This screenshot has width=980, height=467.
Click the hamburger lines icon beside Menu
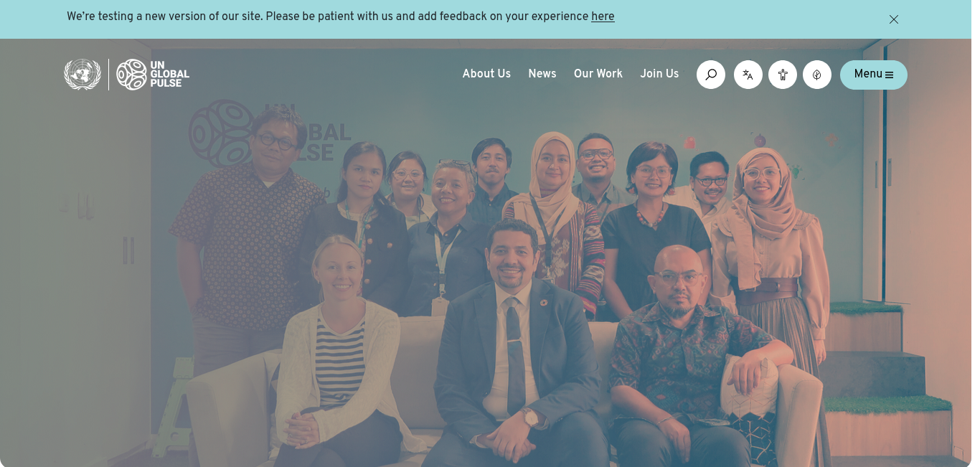(x=890, y=75)
